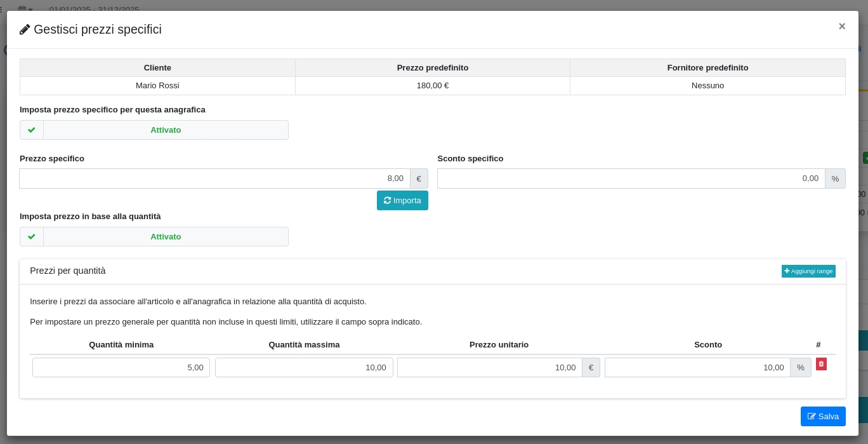Save changes with the Salva button
The image size is (868, 444).
click(x=823, y=417)
